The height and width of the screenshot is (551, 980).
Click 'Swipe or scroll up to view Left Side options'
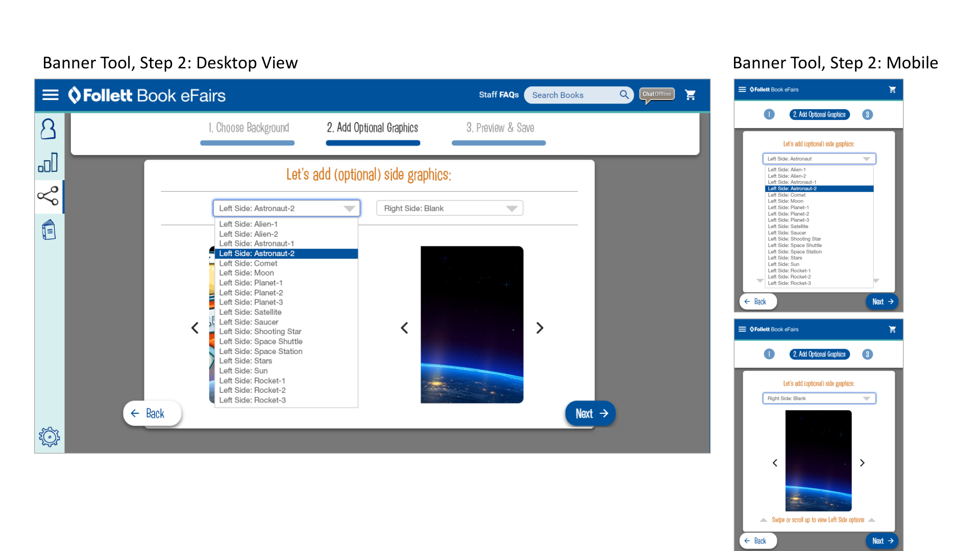pyautogui.click(x=818, y=520)
